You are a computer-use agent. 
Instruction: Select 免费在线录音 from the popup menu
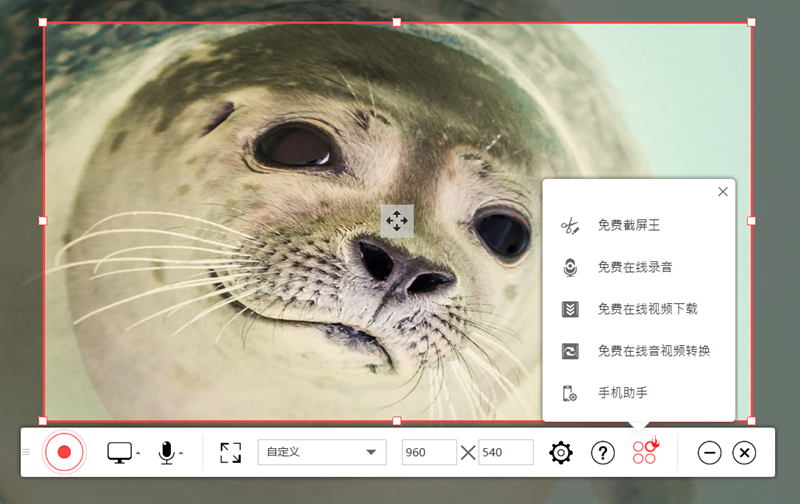pos(634,267)
